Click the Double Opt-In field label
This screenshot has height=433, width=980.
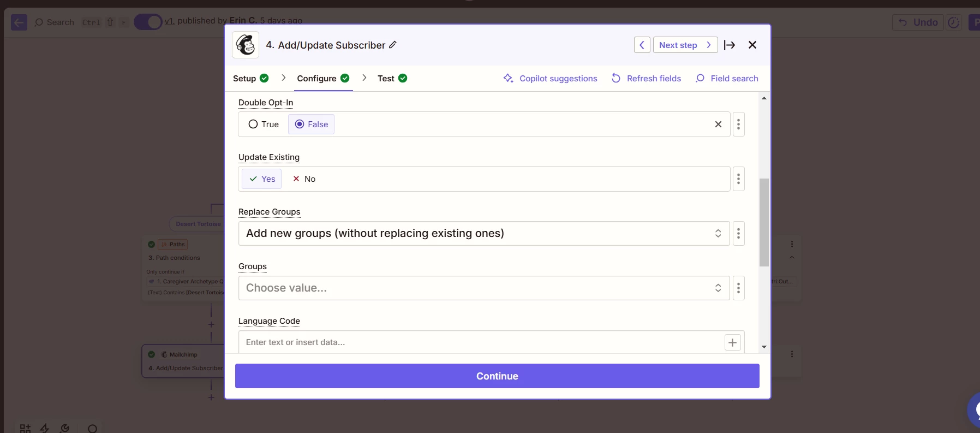tap(266, 102)
